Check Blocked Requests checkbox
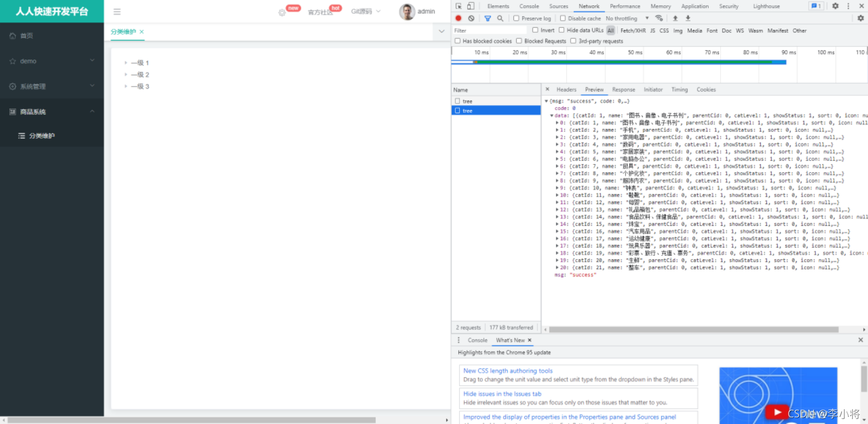 (519, 41)
